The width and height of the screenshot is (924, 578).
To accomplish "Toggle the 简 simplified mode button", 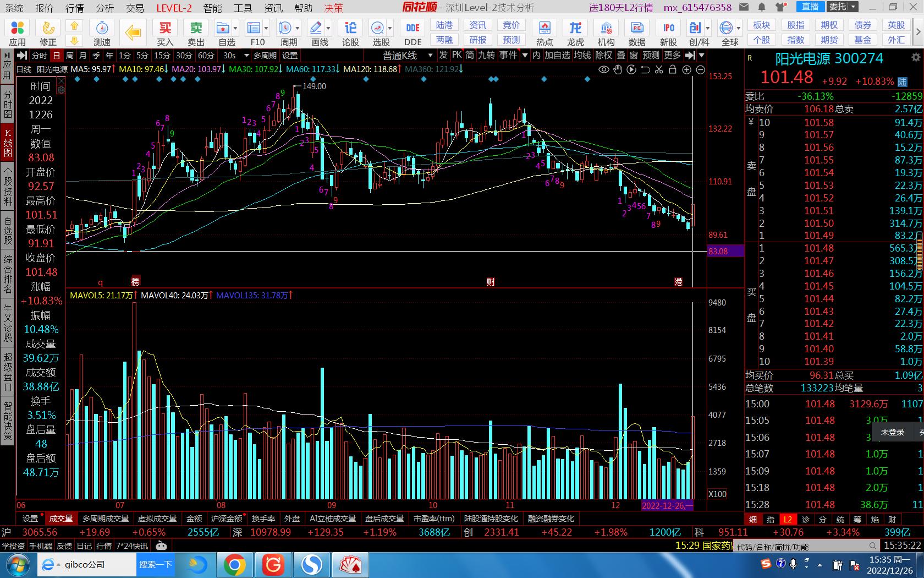I will click(x=470, y=55).
